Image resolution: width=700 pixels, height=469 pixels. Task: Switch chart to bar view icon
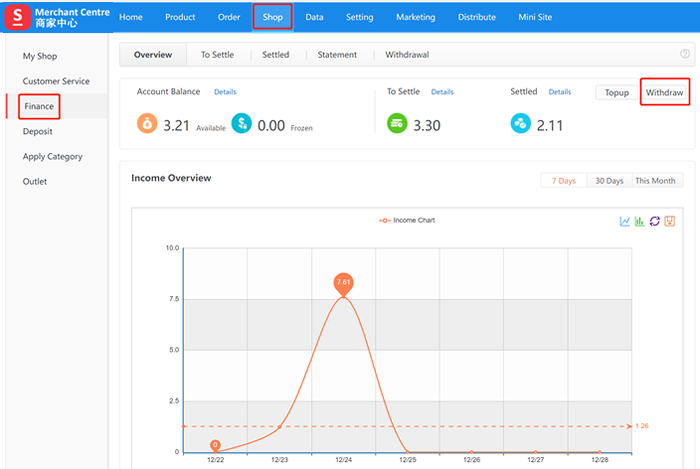(x=640, y=221)
